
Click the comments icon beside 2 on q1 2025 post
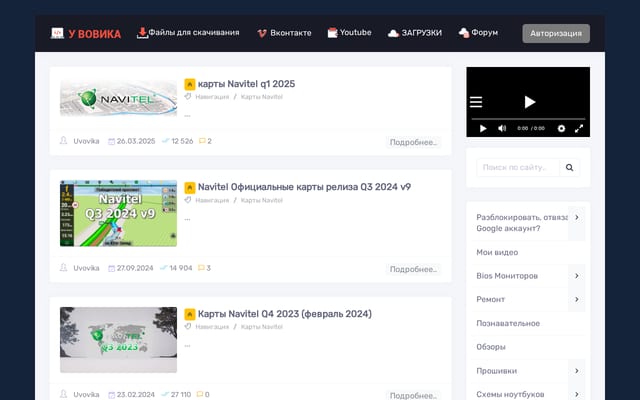202,141
